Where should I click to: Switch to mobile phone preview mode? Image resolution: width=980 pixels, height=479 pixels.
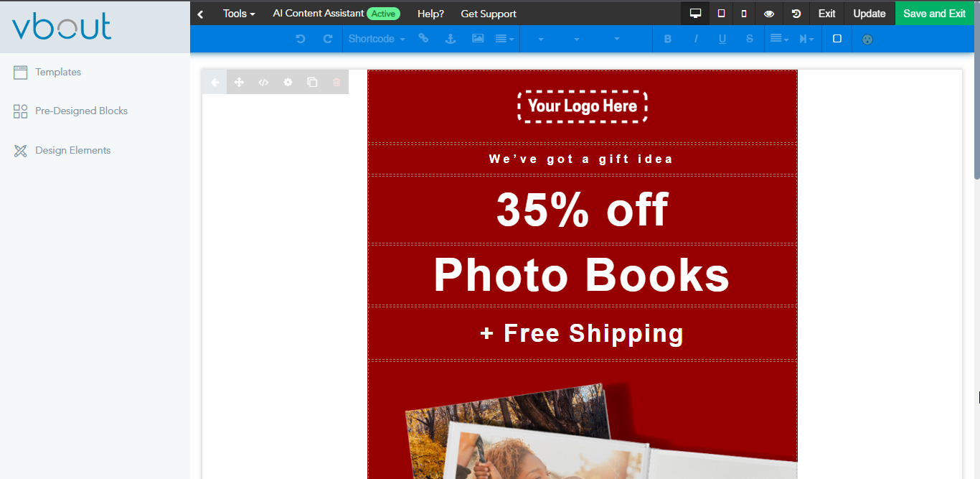pyautogui.click(x=744, y=14)
